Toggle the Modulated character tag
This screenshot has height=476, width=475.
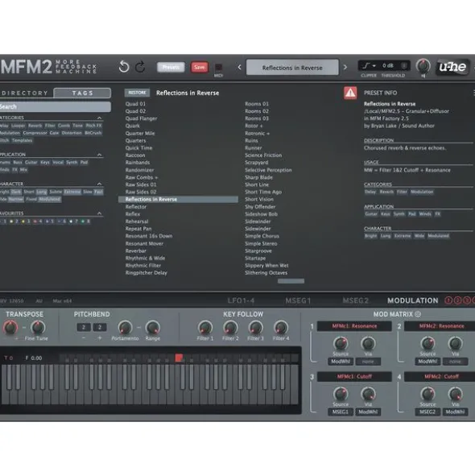coord(49,199)
